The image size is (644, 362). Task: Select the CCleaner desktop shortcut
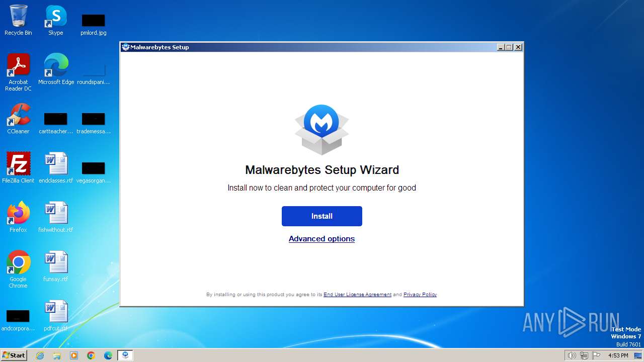pos(18,119)
